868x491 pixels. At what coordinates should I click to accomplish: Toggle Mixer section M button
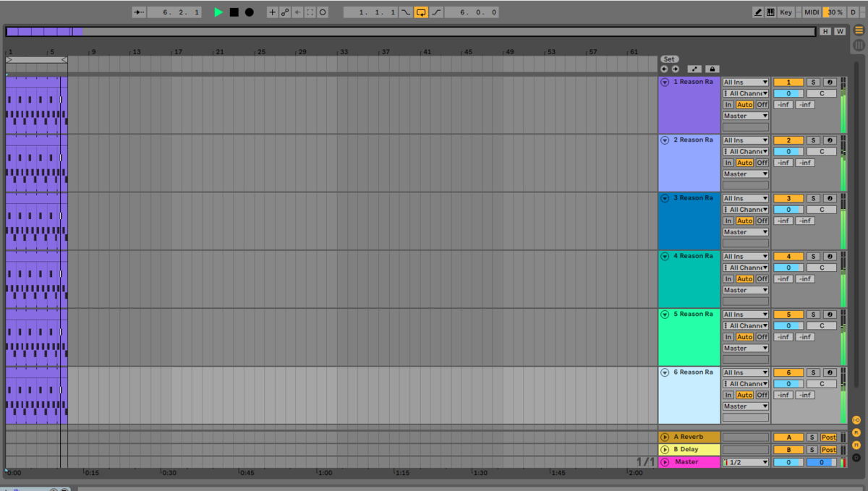tap(856, 445)
